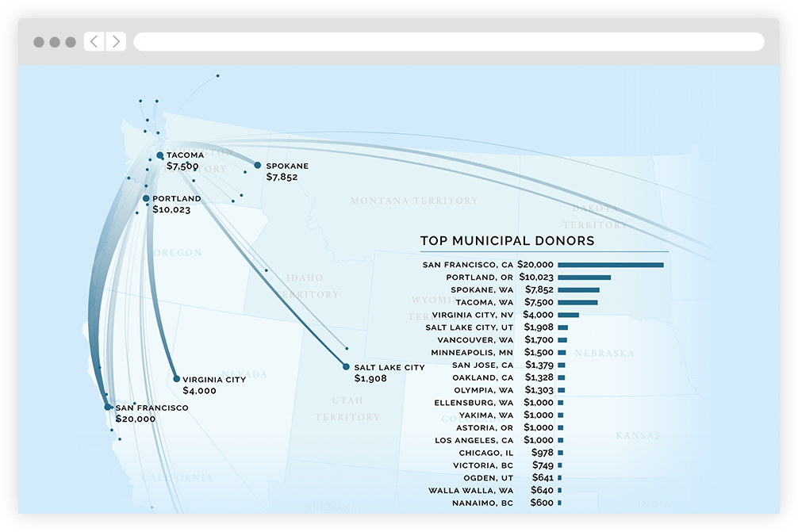
Task: Click the Portland, OR donor bar
Action: click(x=585, y=277)
